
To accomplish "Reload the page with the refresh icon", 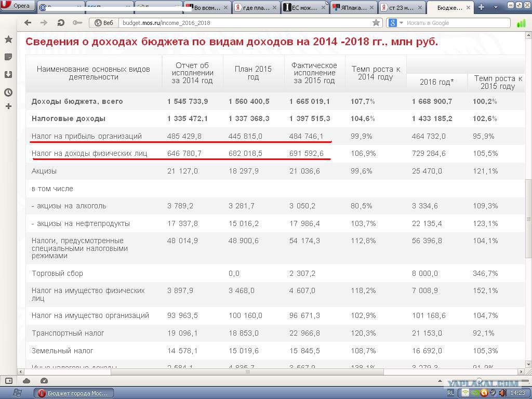I will click(61, 23).
